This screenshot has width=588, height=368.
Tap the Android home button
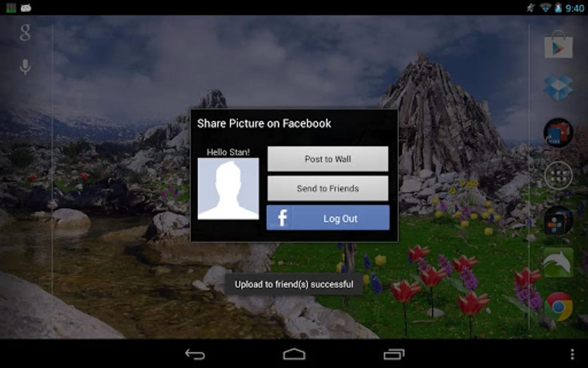[x=294, y=354]
